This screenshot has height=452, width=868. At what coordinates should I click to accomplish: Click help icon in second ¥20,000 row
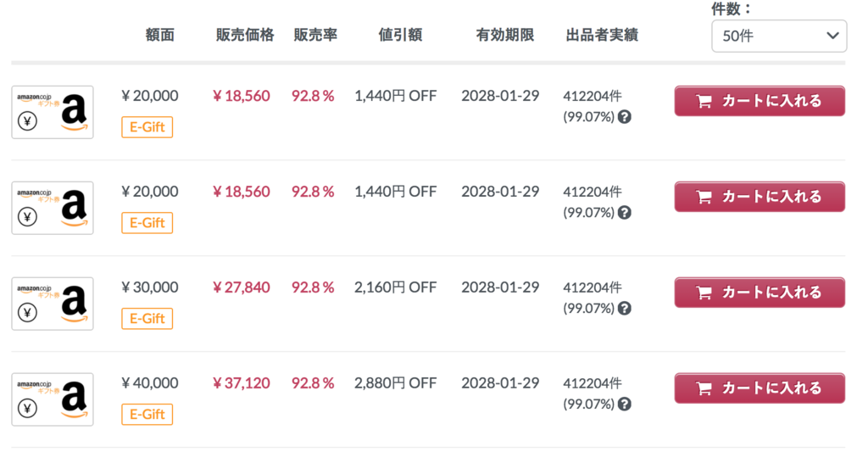coord(625,213)
